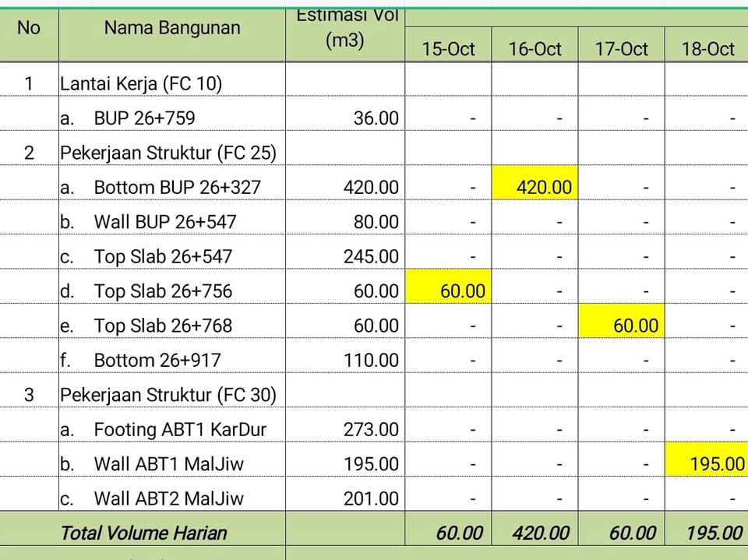Click the yellow 60.00 cell under 15-Oct
Viewport: 748px width, 560px height.
point(449,287)
